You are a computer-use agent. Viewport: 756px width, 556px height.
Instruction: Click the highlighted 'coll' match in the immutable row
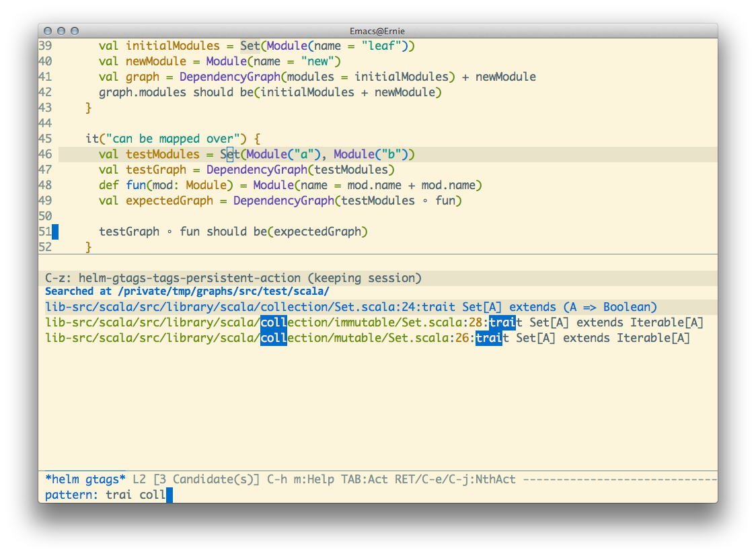pyautogui.click(x=273, y=322)
